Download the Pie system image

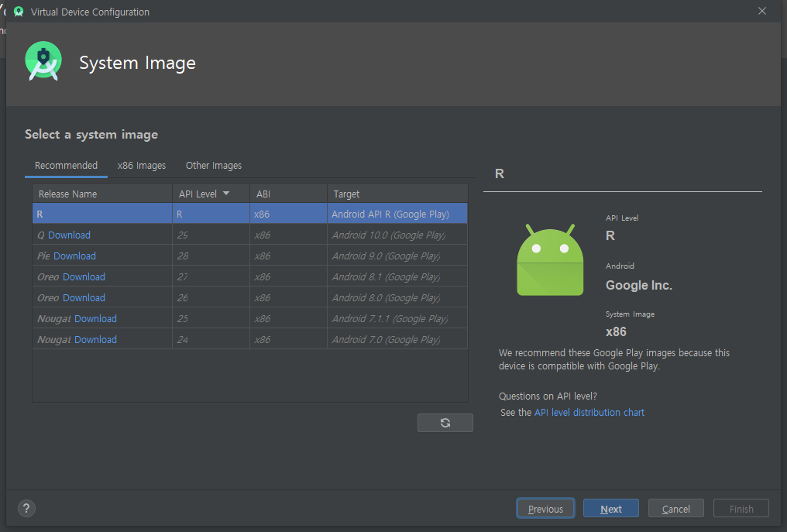point(74,256)
